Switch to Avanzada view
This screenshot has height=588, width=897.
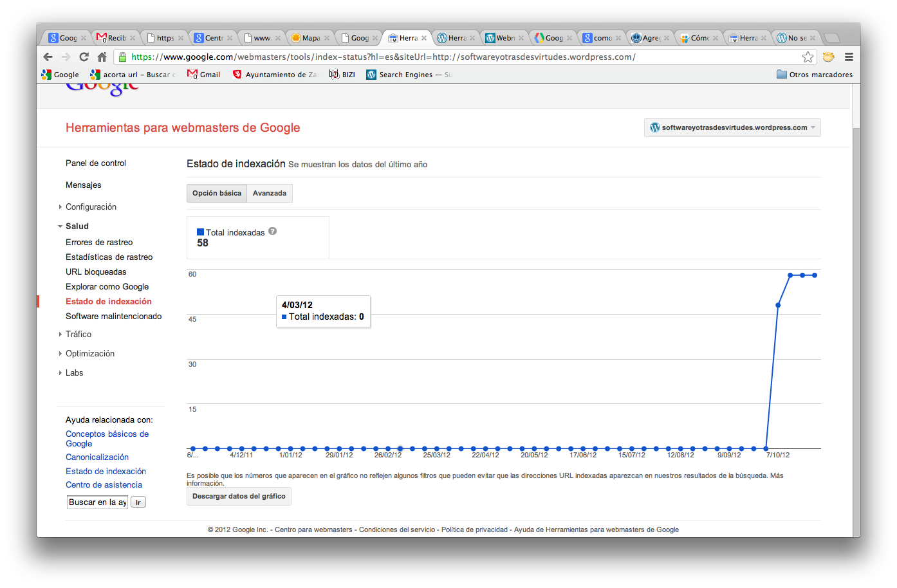270,194
